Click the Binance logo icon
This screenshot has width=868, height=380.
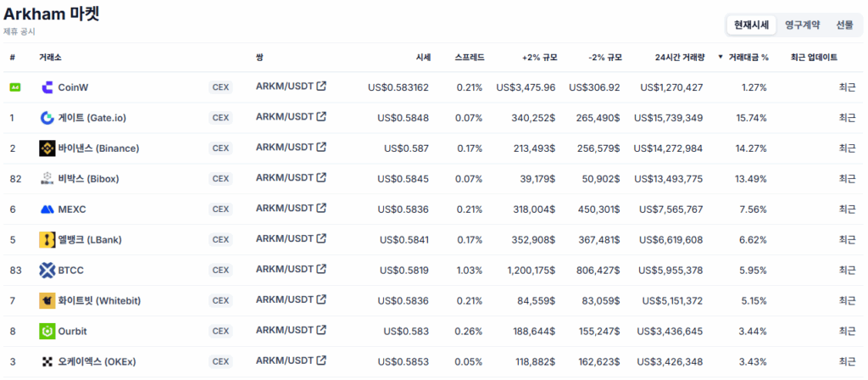(x=47, y=148)
